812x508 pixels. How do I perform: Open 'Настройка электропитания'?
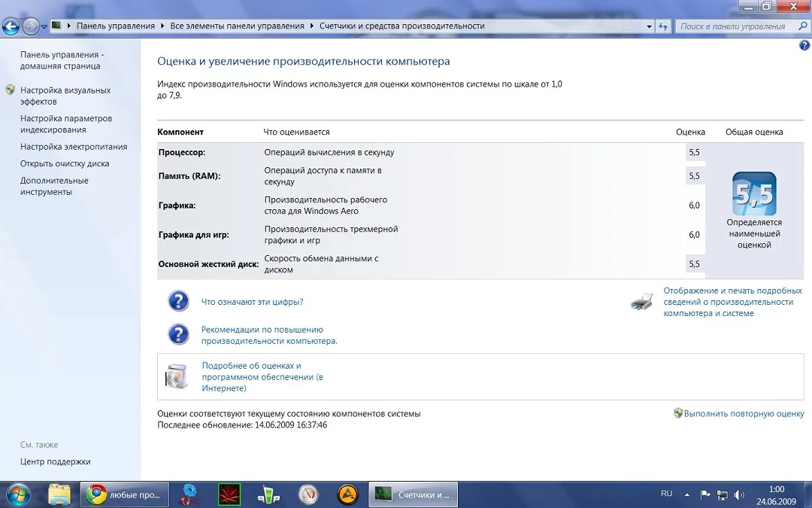point(74,147)
